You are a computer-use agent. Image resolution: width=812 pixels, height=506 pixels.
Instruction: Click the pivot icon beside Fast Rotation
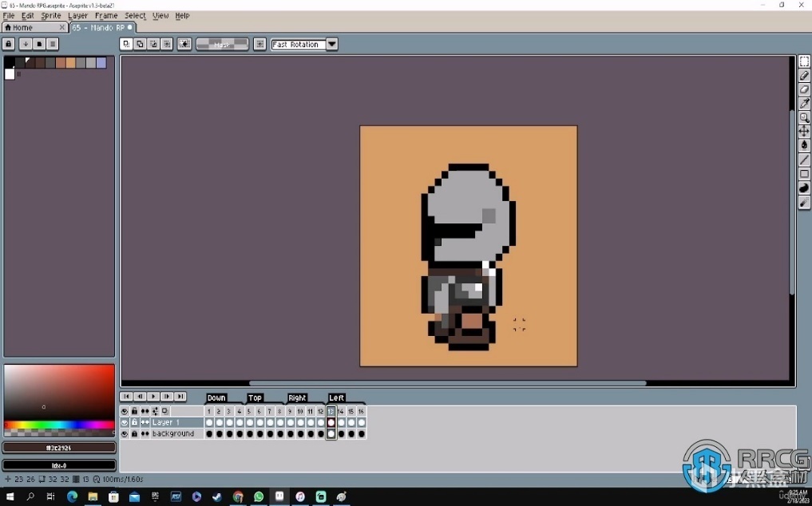tap(260, 44)
